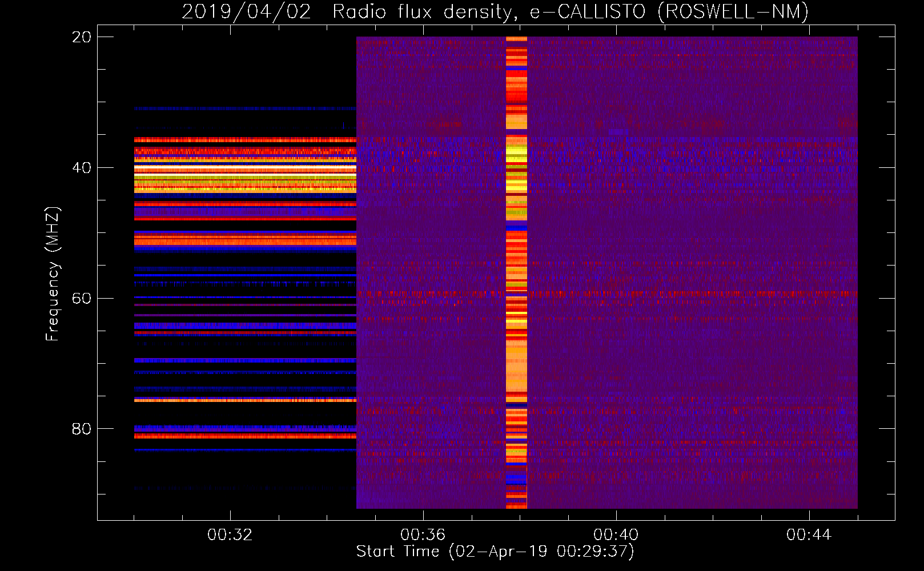Screen dimensions: 924x571
Task: Click the frequency tick label '80'
Action: coord(82,429)
